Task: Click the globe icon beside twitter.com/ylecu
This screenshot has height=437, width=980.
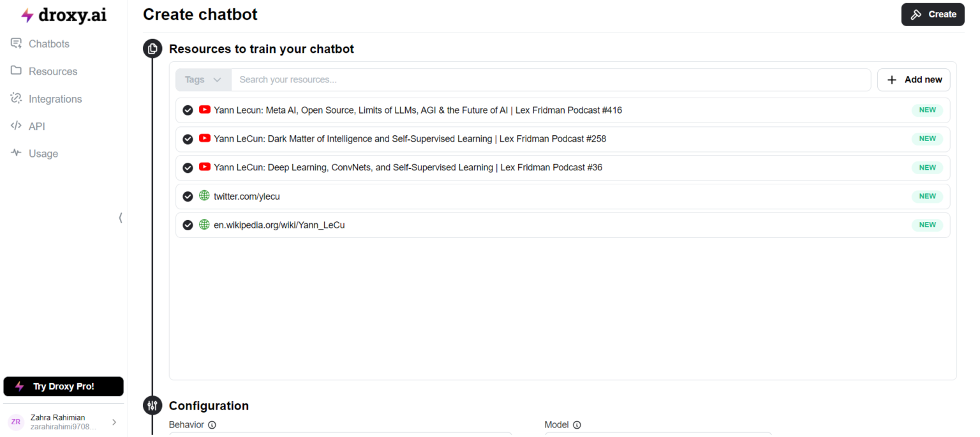Action: [x=204, y=196]
